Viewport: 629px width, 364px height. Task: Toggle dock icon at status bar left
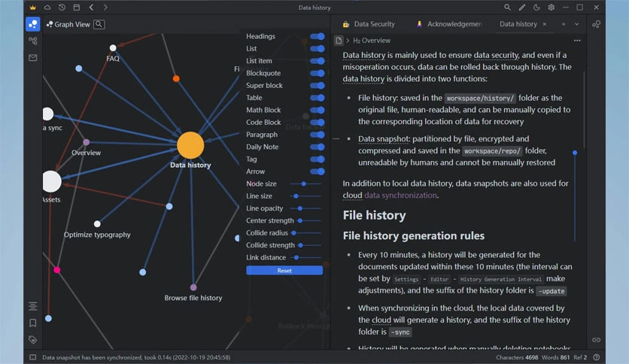tap(33, 357)
